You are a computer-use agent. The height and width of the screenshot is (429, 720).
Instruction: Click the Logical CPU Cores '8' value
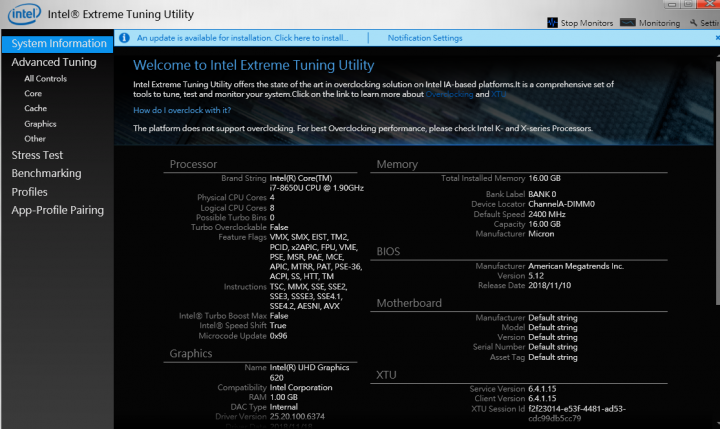[272, 208]
